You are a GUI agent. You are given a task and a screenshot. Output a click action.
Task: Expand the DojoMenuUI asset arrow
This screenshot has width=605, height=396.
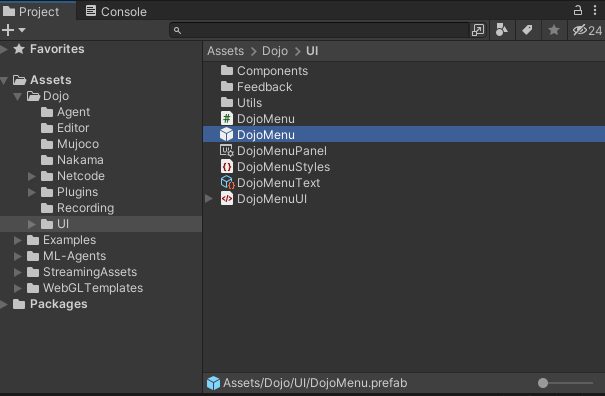(209, 198)
